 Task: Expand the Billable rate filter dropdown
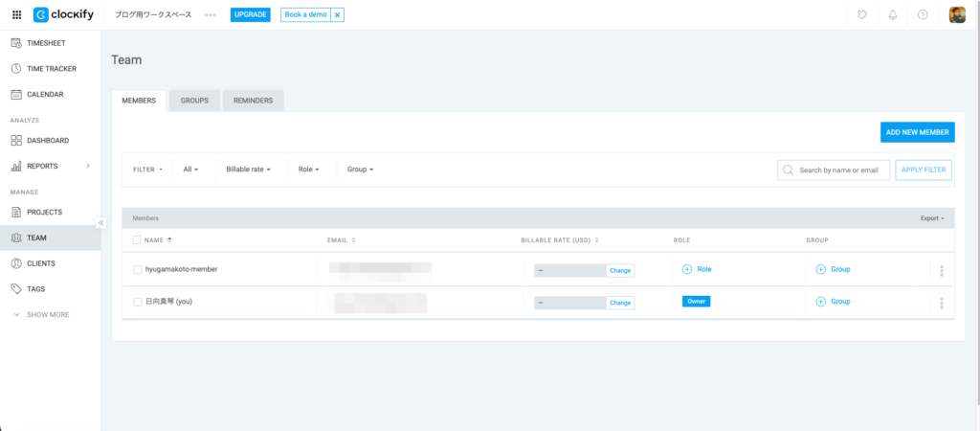pyautogui.click(x=249, y=170)
